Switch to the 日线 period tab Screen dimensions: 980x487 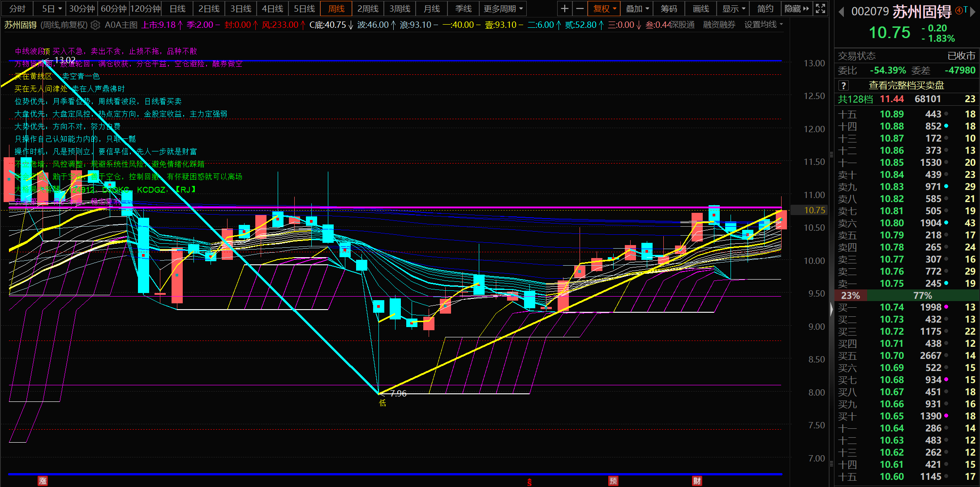pos(177,9)
